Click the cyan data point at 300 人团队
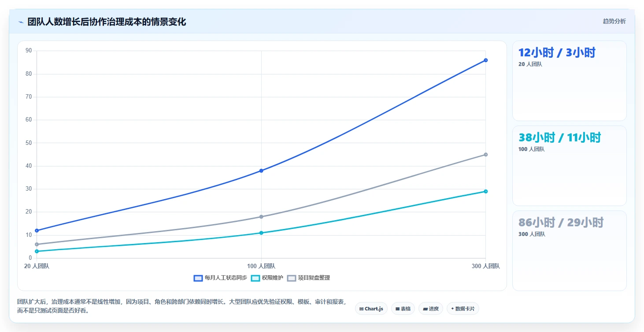Image resolution: width=644 pixels, height=332 pixels. tap(485, 192)
